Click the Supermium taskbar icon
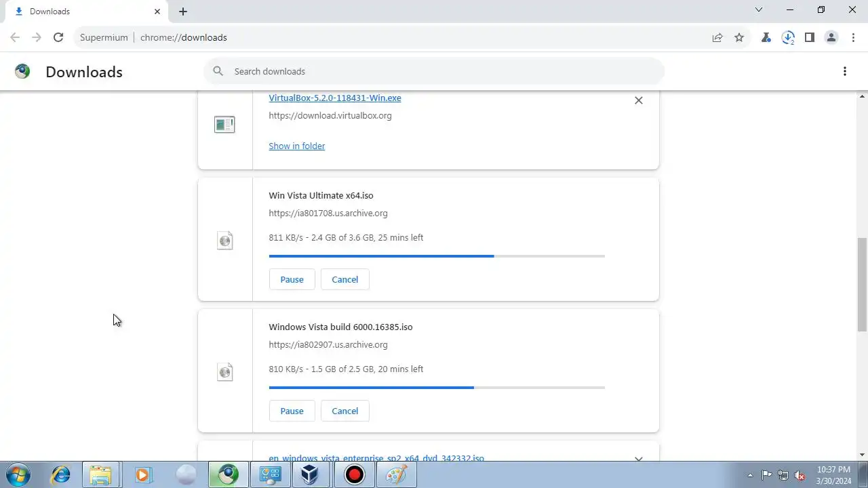This screenshot has height=488, width=868. [227, 475]
